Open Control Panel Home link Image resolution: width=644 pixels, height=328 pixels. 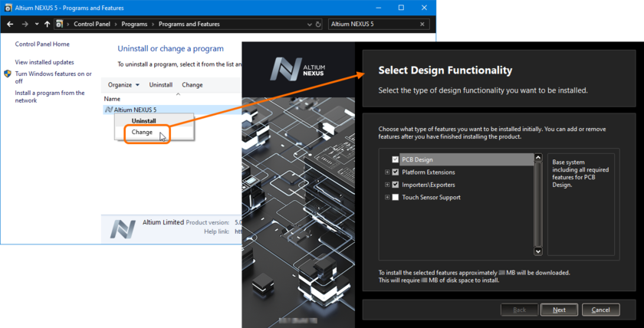coord(42,44)
